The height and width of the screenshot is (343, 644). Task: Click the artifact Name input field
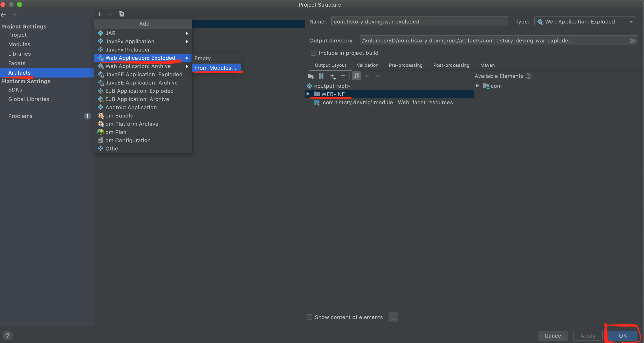click(x=419, y=21)
